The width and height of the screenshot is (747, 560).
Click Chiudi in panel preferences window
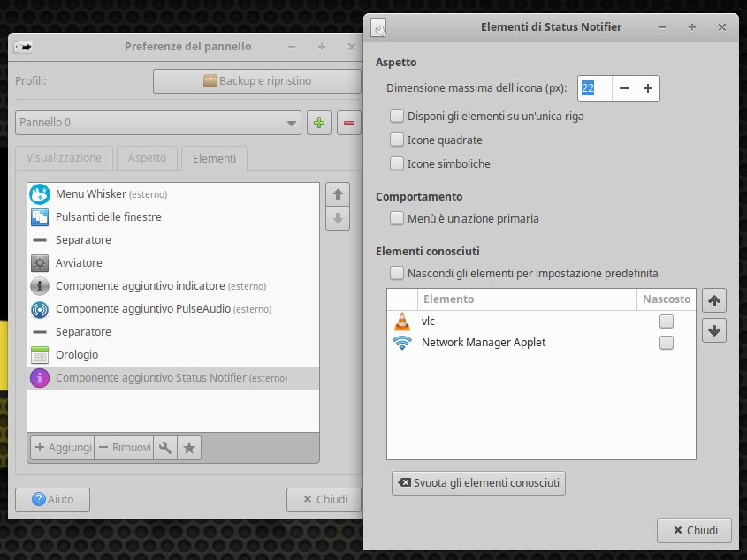pyautogui.click(x=324, y=500)
